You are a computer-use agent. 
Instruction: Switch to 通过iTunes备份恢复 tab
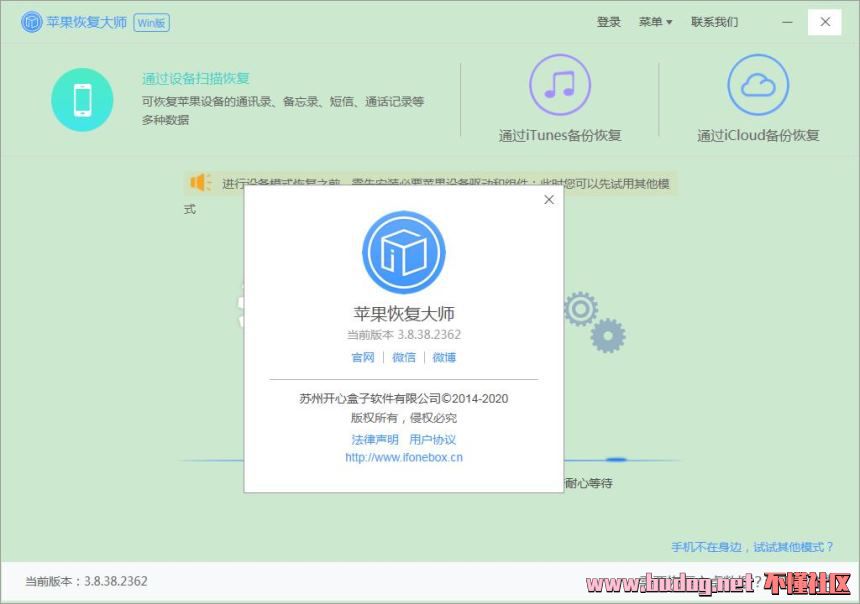coord(560,136)
